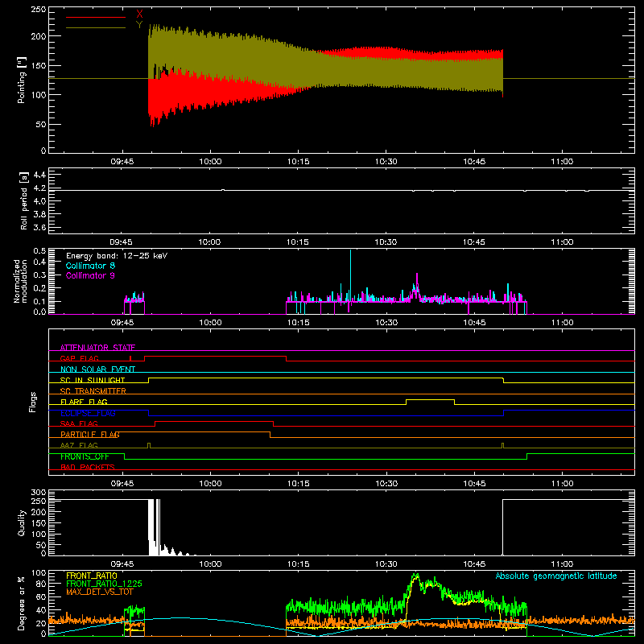The width and height of the screenshot is (644, 644).
Task: Select the FRONTS_OFF flag label
Action: pyautogui.click(x=85, y=456)
